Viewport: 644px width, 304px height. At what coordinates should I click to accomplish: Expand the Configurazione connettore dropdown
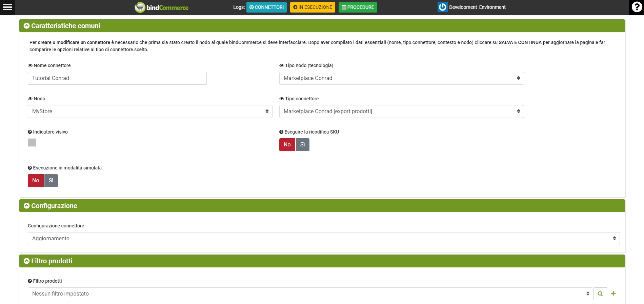click(x=323, y=239)
